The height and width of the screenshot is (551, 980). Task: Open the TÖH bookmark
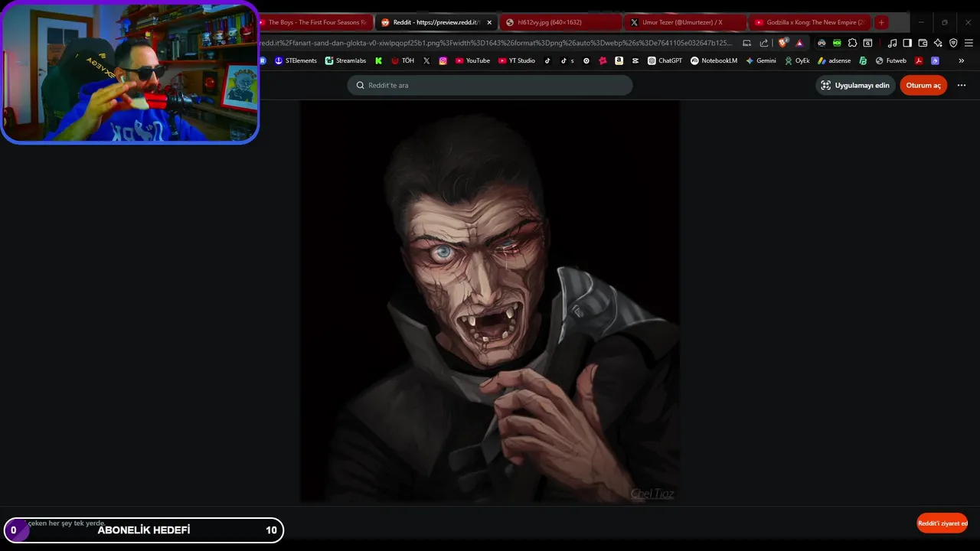403,60
